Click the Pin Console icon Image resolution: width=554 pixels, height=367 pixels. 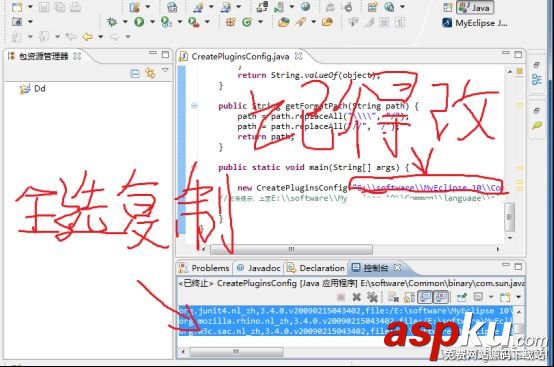462,297
